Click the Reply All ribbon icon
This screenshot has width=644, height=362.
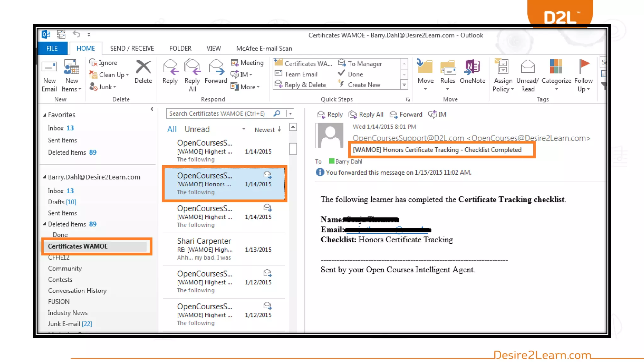192,76
